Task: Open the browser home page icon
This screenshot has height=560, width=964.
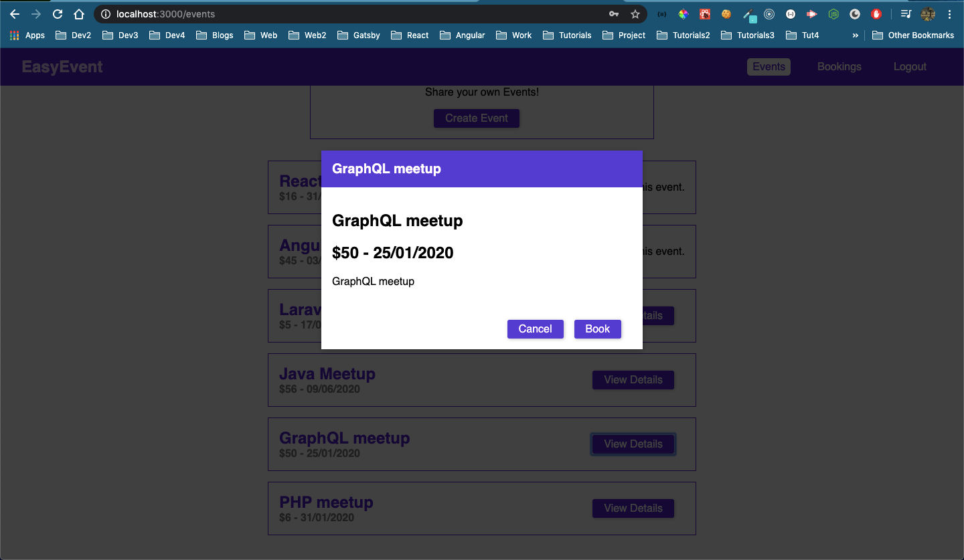Action: (x=79, y=14)
